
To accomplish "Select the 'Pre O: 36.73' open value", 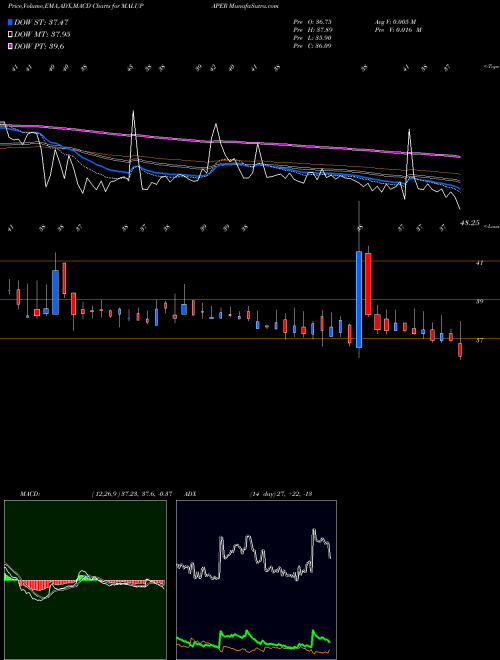I will 312,22.
